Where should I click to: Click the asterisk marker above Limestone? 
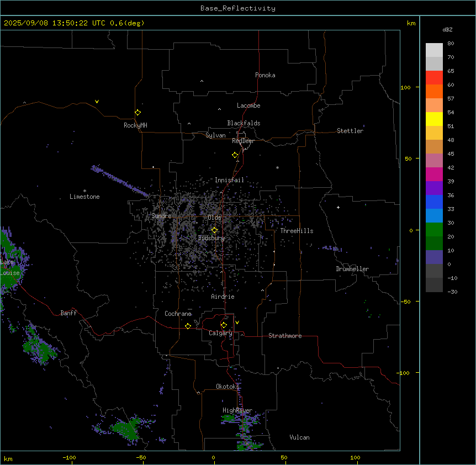84,191
